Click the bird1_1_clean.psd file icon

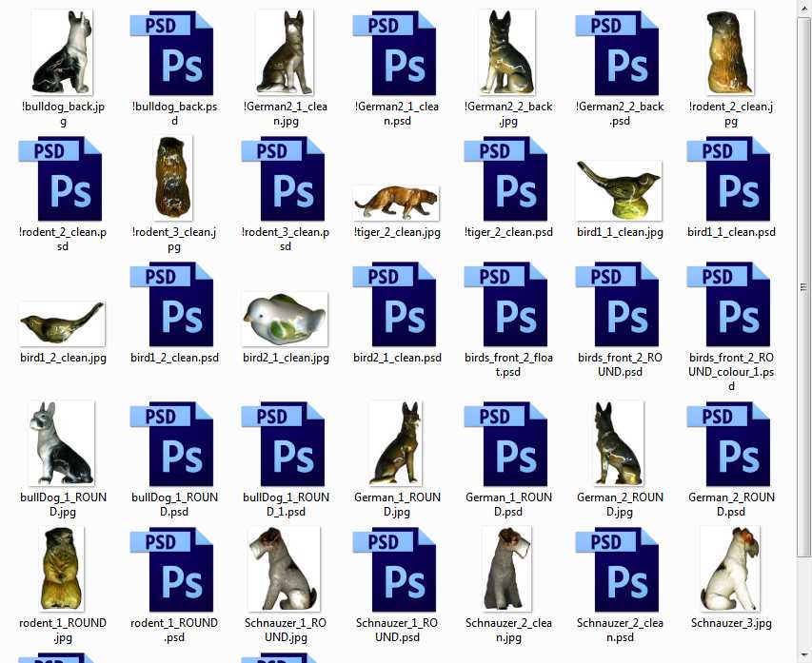click(x=728, y=179)
